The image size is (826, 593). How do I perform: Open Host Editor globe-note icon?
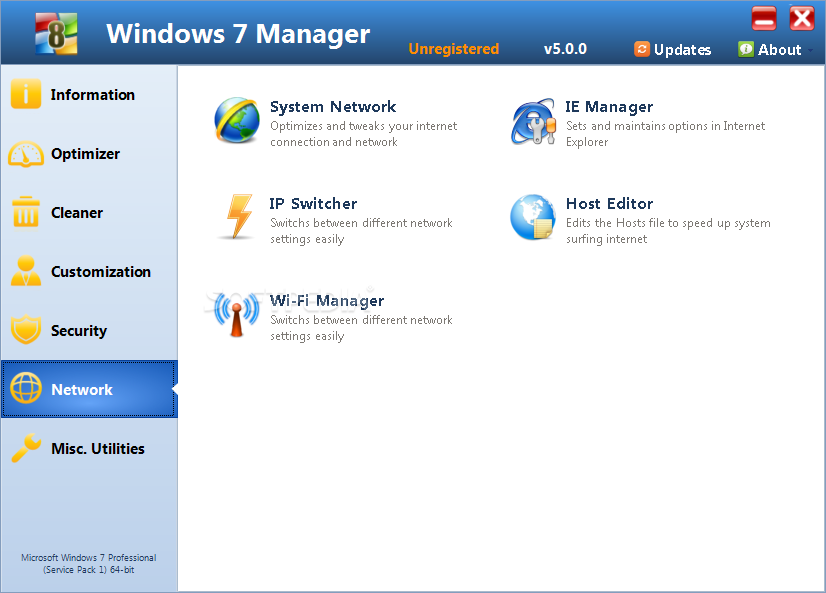pyautogui.click(x=533, y=217)
